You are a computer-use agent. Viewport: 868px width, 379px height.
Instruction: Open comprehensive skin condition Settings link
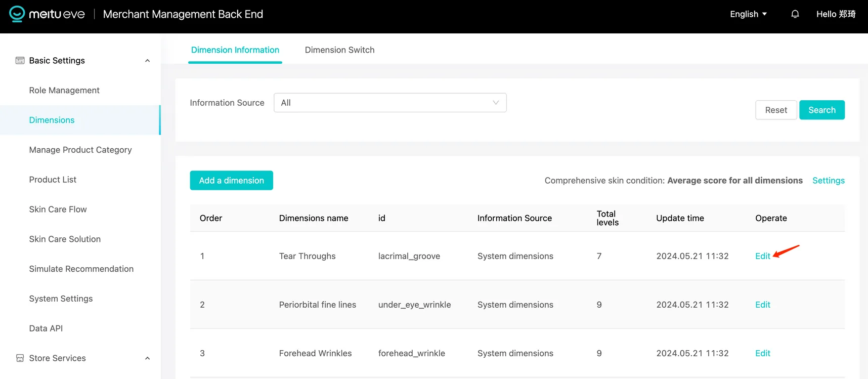pos(829,181)
